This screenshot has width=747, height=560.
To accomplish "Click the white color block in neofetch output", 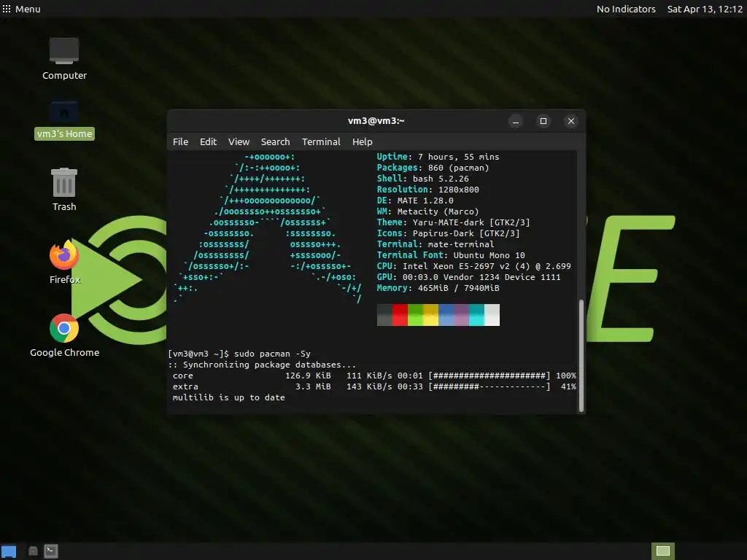I will [x=492, y=315].
